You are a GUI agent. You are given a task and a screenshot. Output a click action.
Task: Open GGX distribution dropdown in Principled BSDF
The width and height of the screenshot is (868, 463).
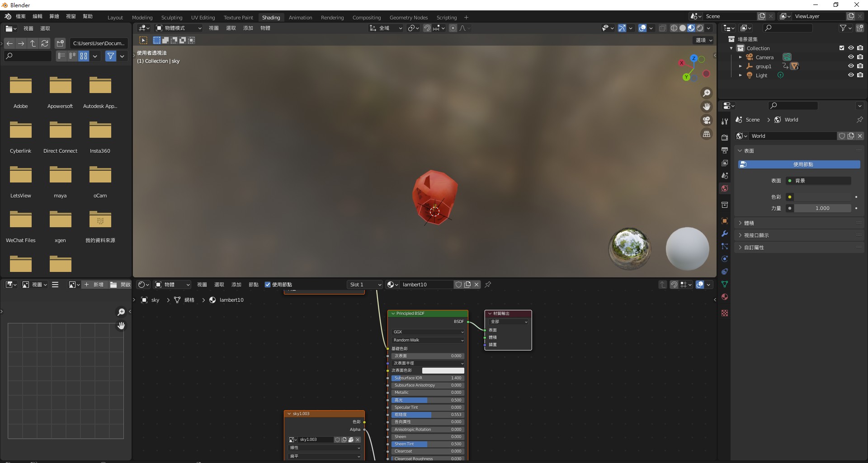(428, 332)
